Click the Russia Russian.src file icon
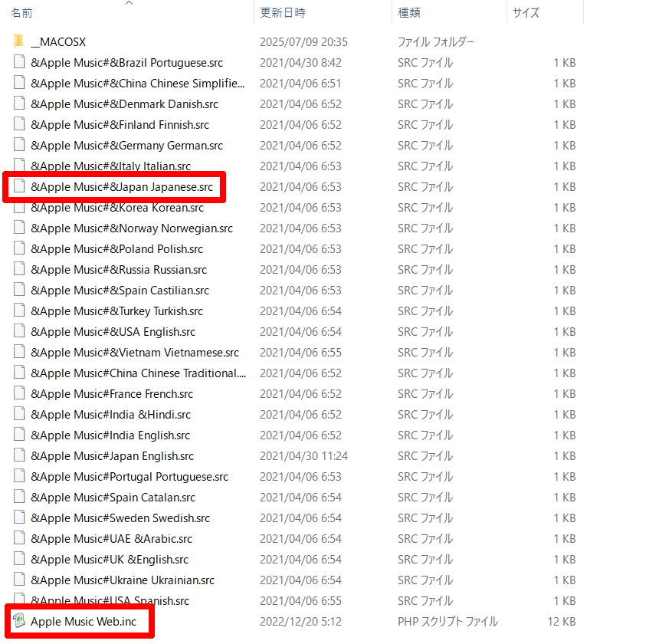Screen dimensions: 649x644 point(19,269)
